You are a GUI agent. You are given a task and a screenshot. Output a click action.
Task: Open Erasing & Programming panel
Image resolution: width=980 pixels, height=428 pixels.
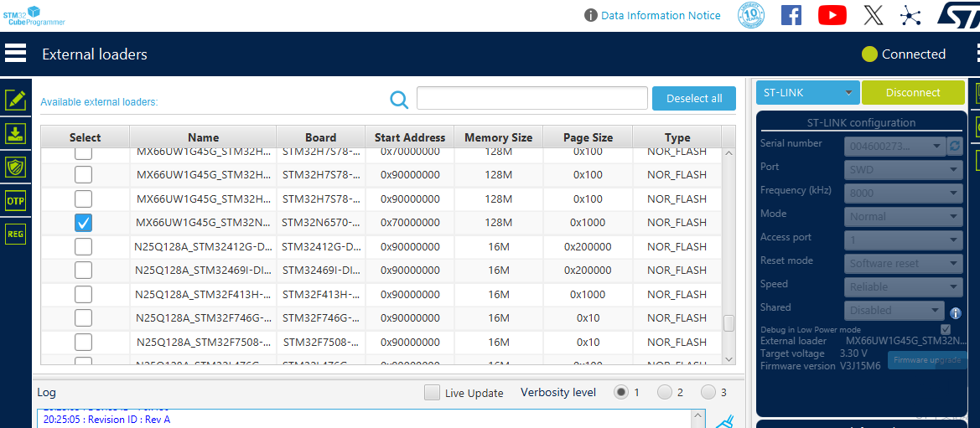coord(15,134)
